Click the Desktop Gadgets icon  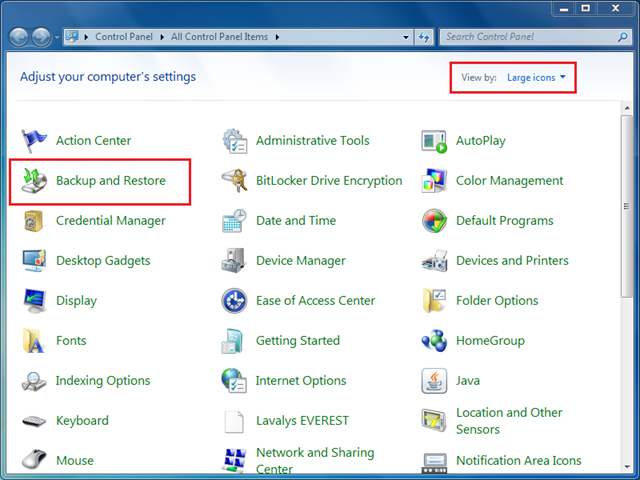point(34,261)
